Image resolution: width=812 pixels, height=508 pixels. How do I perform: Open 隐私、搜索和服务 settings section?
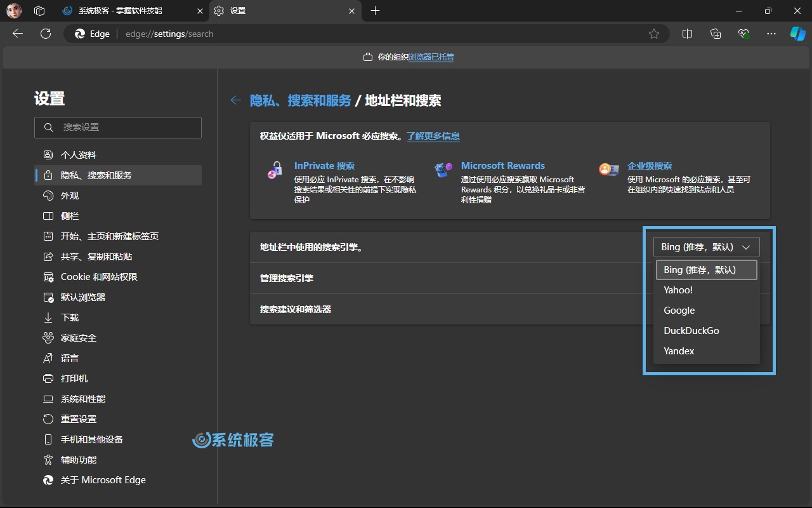(118, 175)
